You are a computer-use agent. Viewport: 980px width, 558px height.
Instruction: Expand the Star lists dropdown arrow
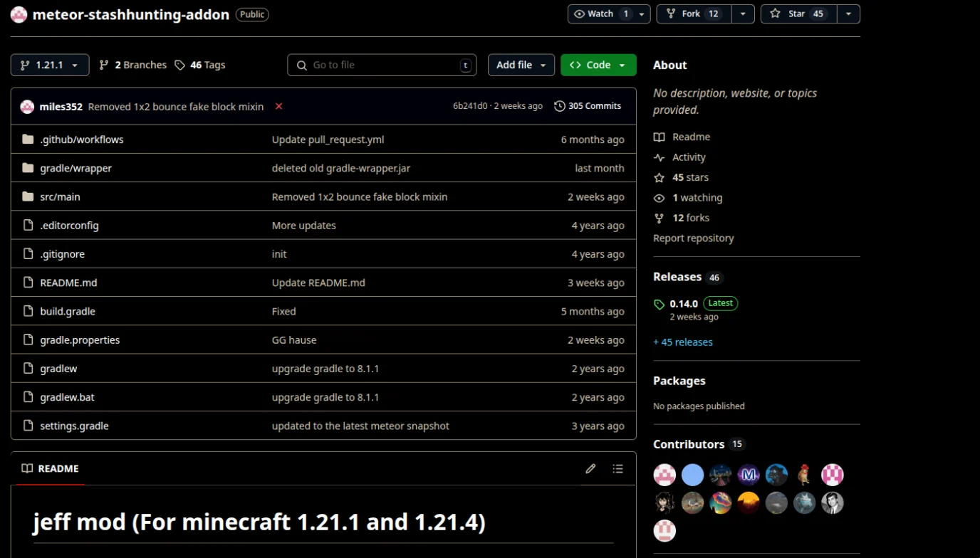click(x=848, y=14)
